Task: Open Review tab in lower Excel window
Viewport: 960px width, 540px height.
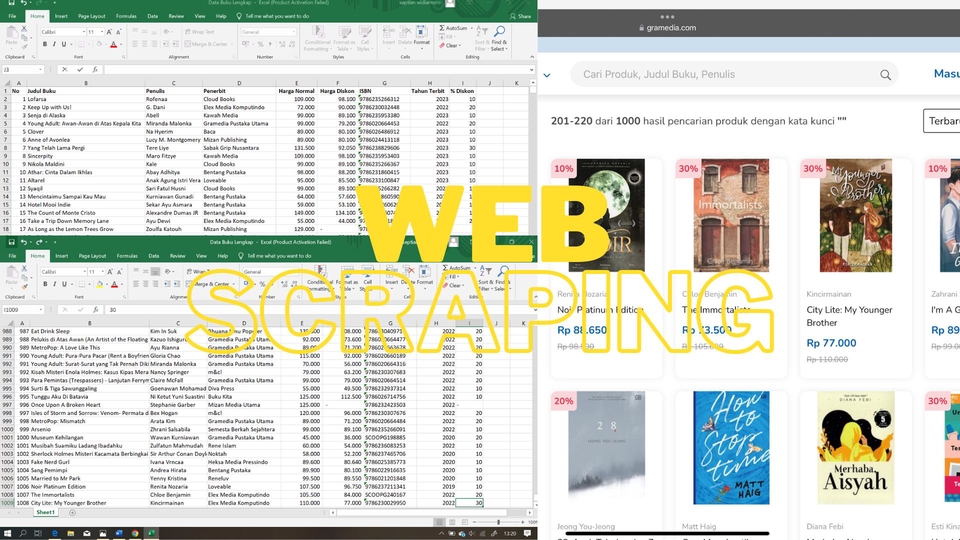Action: (178, 256)
